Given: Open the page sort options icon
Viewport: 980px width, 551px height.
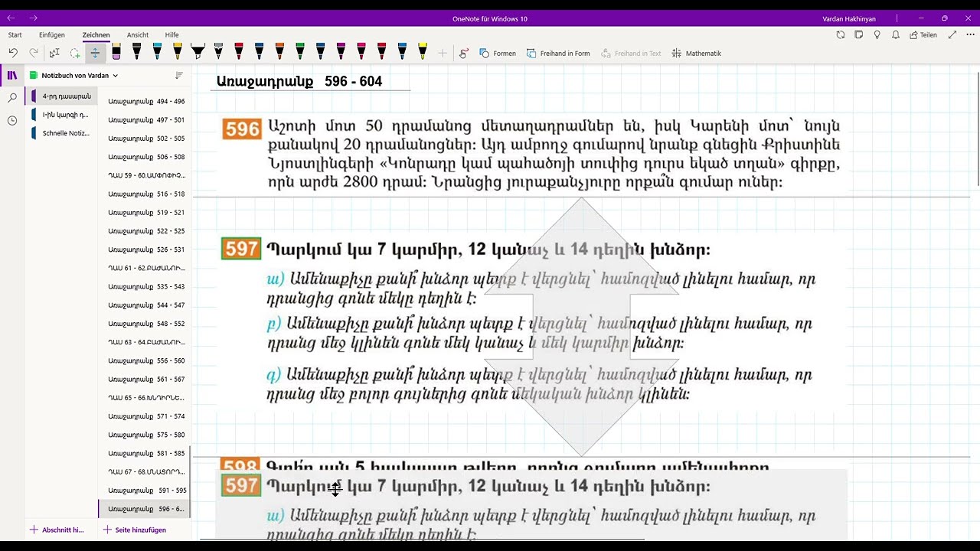Looking at the screenshot, I should [x=179, y=75].
